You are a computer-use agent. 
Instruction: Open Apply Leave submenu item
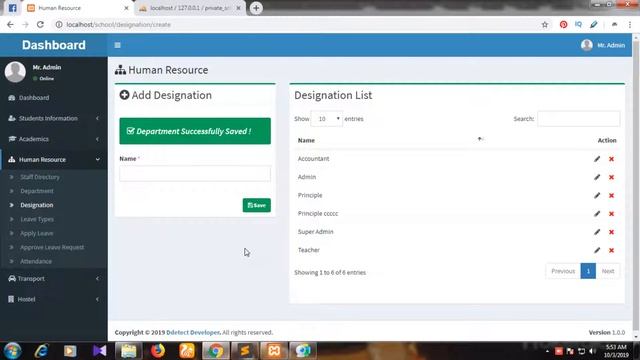(x=36, y=233)
